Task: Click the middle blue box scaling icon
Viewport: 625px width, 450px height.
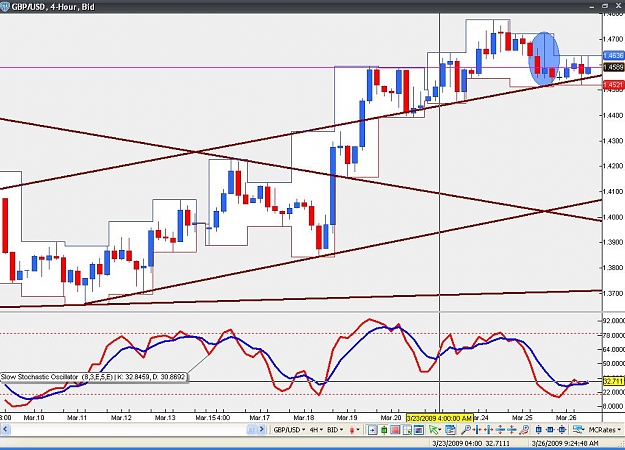Action: tap(550, 430)
